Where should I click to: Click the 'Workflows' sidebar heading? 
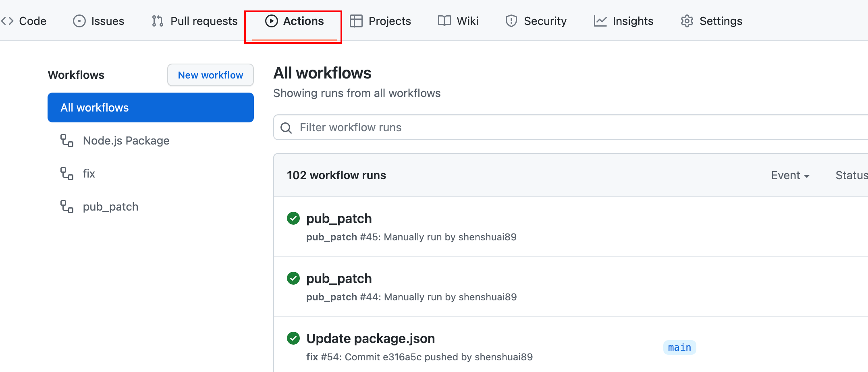coord(76,75)
